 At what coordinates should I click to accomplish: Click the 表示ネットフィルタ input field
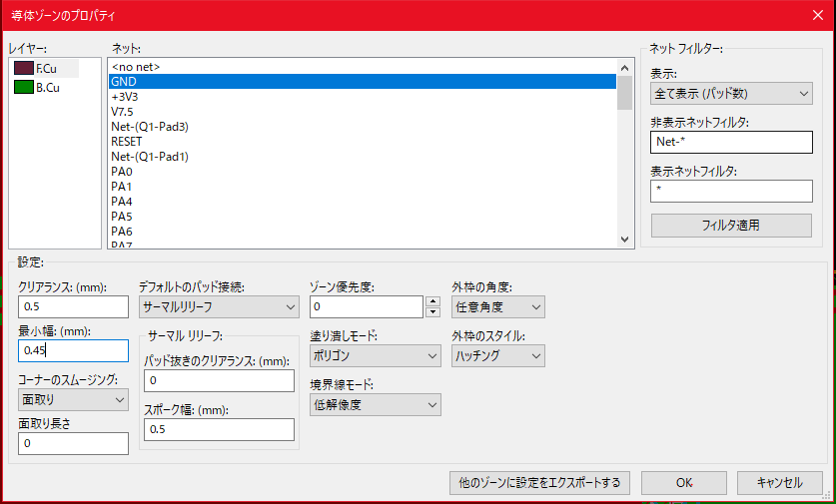coord(731,191)
